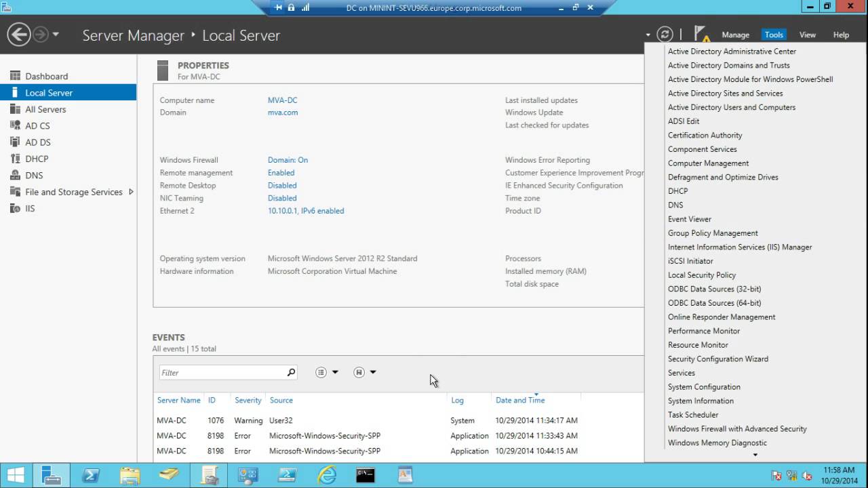868x488 pixels.
Task: Click the IIS role icon in sidebar
Action: [15, 208]
